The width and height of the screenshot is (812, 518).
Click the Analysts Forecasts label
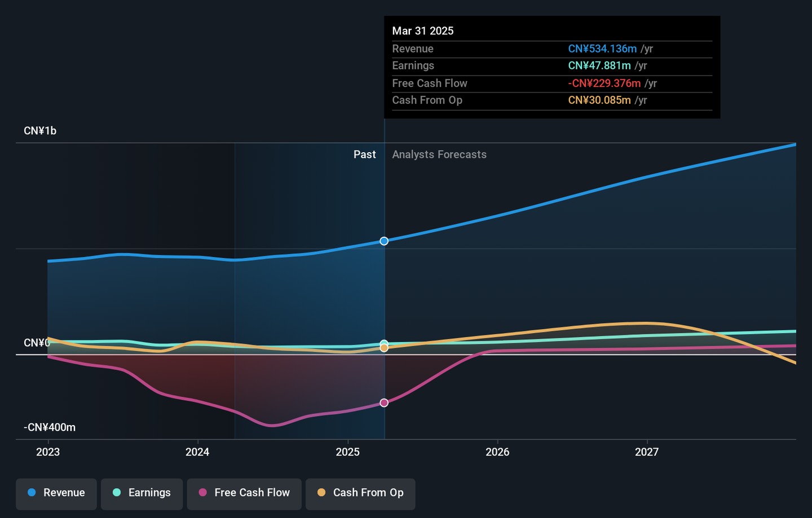(x=439, y=154)
